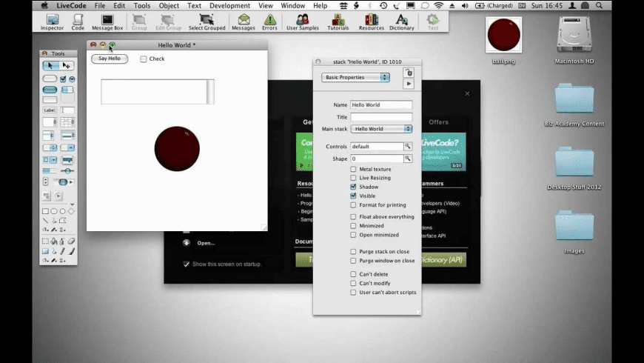Open the Development menu
644x363 pixels.
pos(229,5)
